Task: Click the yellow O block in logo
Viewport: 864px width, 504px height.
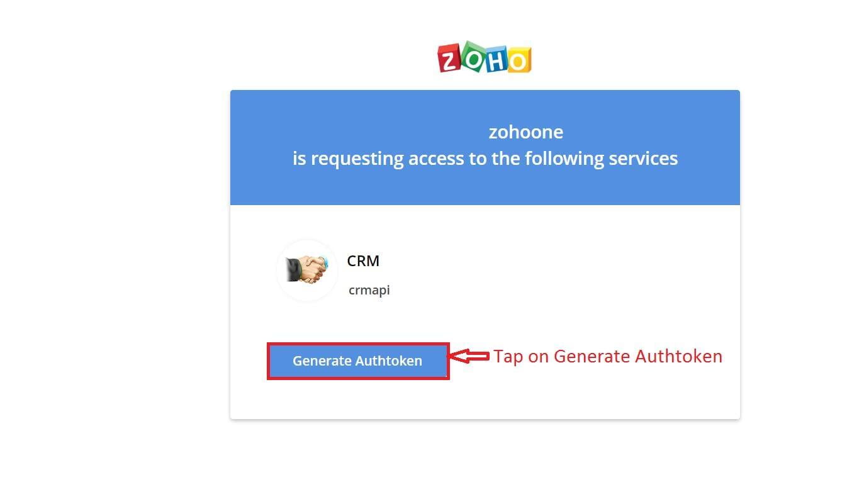Action: pos(519,60)
